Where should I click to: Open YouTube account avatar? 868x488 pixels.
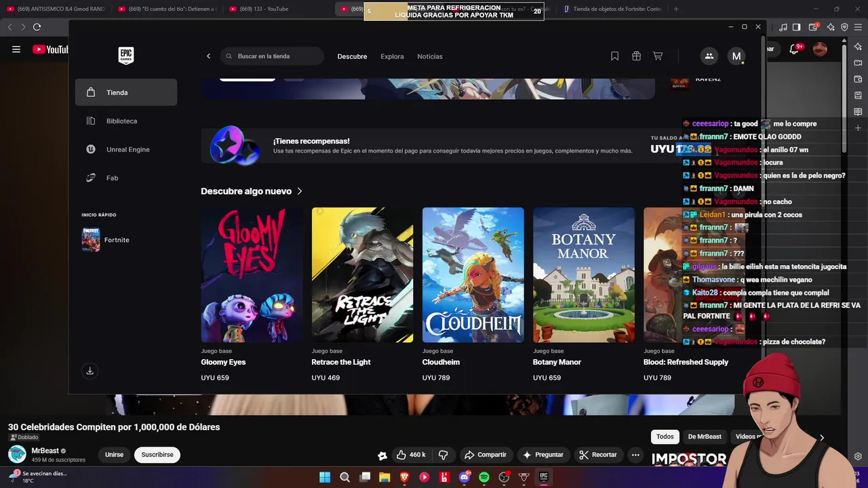click(820, 49)
